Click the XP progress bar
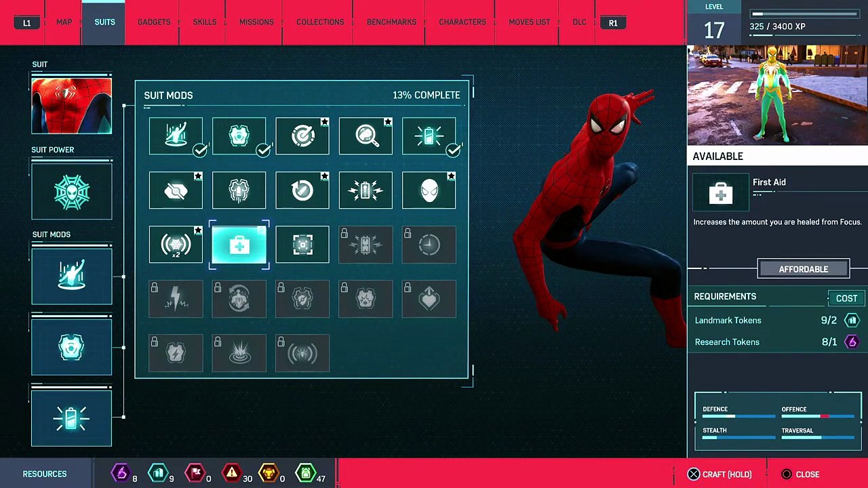The height and width of the screenshot is (488, 868). point(805,14)
